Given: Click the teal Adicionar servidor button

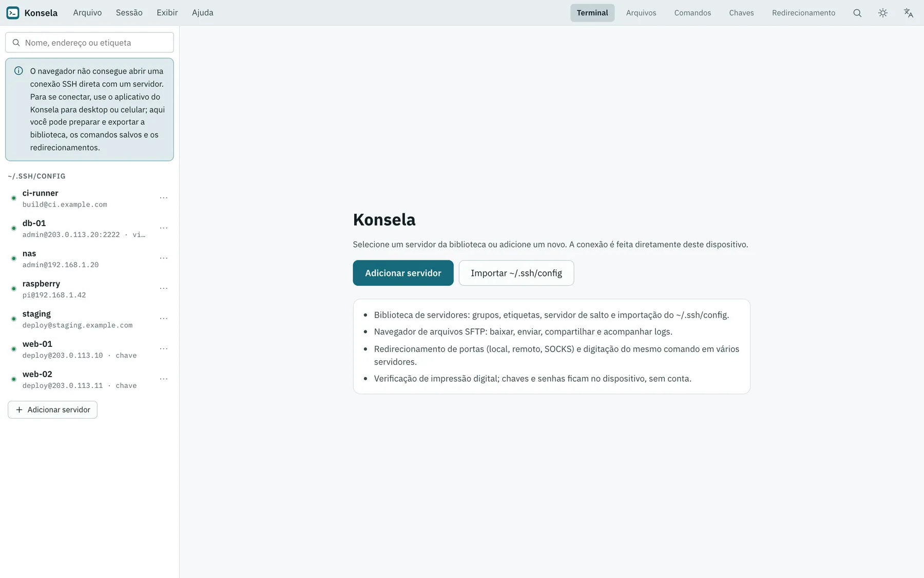Looking at the screenshot, I should pos(403,273).
